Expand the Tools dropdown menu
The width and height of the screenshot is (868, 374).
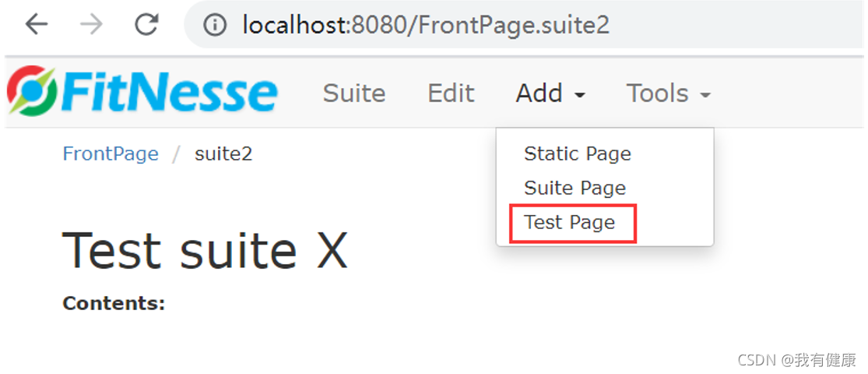coord(668,93)
